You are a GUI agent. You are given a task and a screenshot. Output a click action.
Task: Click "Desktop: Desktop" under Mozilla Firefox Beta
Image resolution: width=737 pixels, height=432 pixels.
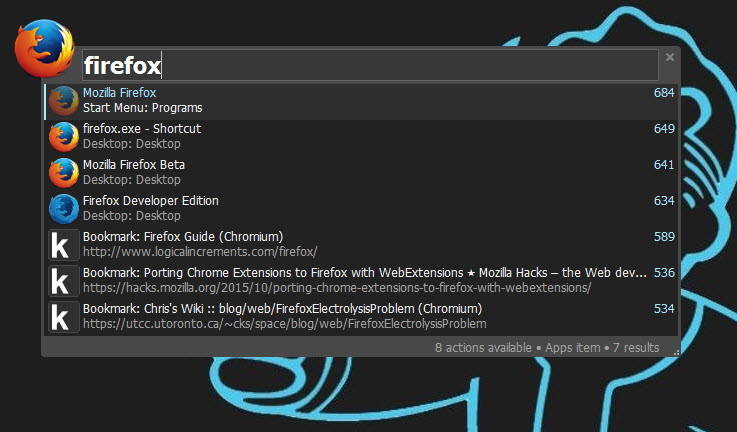132,180
